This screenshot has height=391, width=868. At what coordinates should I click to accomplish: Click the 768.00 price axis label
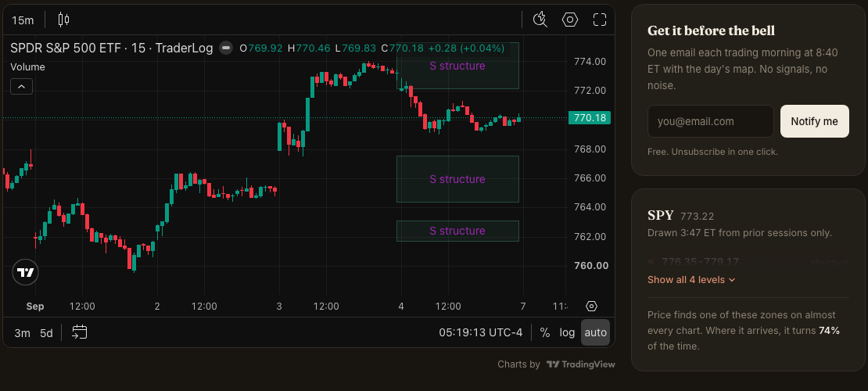(590, 149)
